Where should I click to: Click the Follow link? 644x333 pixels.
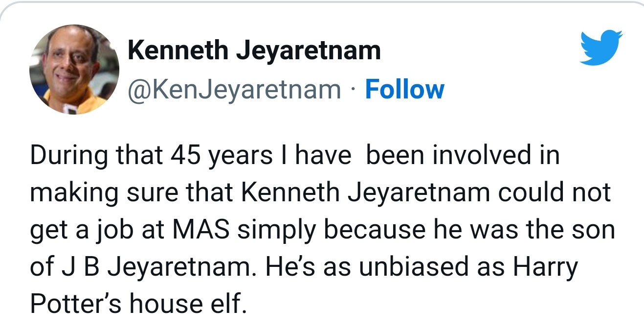point(405,90)
